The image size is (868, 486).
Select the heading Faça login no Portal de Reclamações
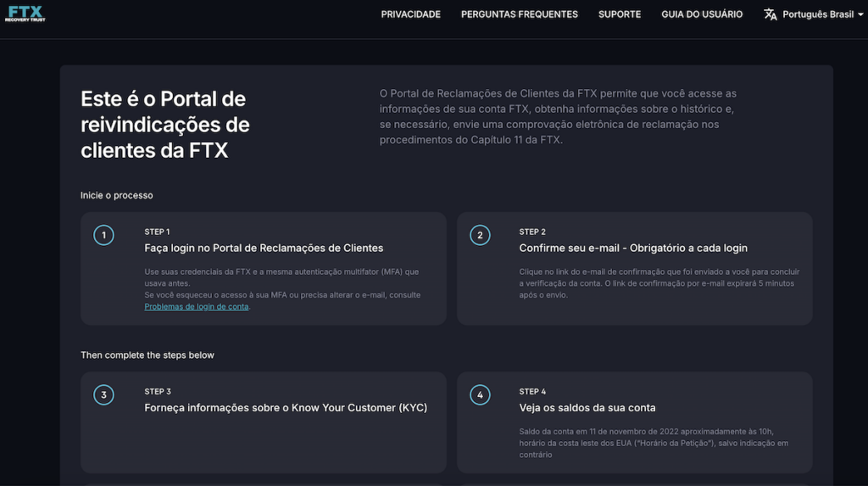pyautogui.click(x=264, y=249)
